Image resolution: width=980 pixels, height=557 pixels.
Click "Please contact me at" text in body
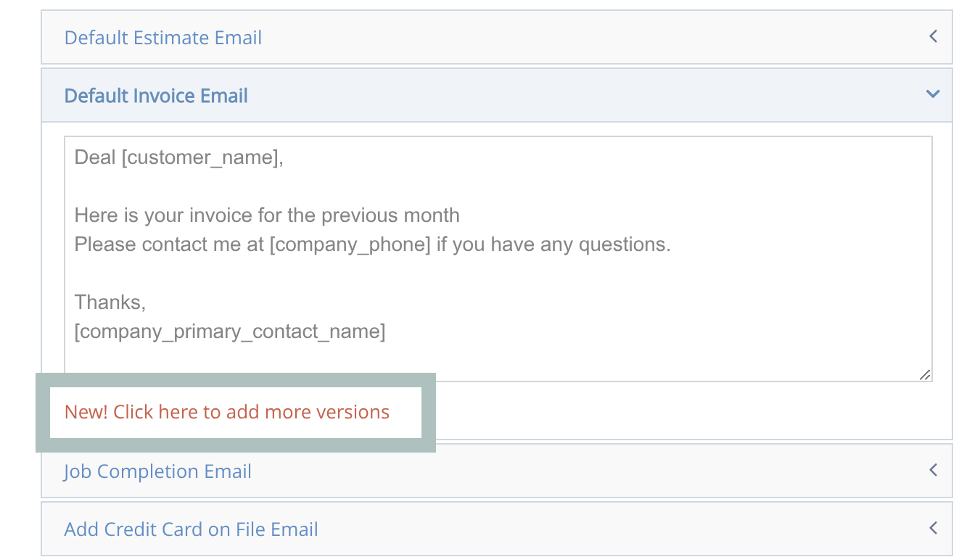pyautogui.click(x=169, y=244)
